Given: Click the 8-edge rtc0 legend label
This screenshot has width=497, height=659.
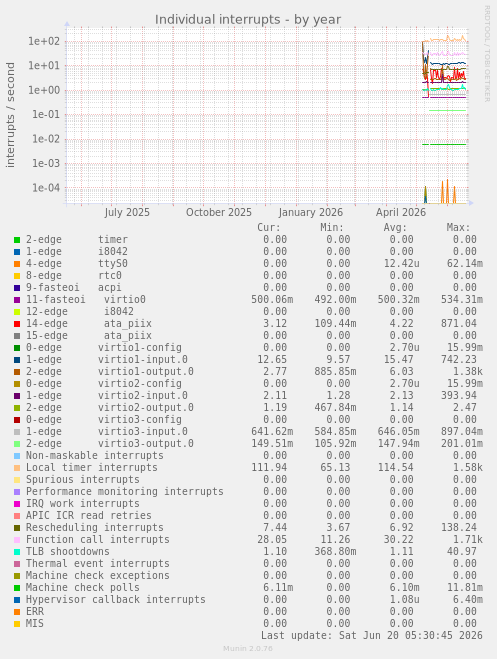Looking at the screenshot, I should click(x=74, y=275).
